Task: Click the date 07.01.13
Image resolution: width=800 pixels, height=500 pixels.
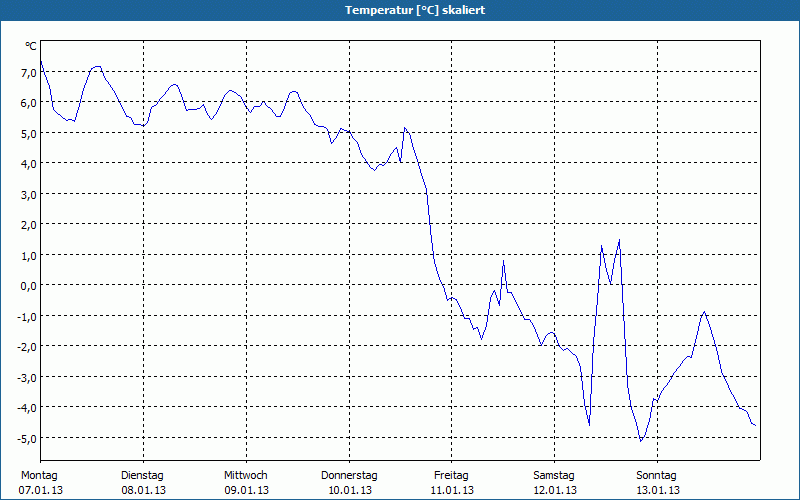Action: [x=41, y=490]
